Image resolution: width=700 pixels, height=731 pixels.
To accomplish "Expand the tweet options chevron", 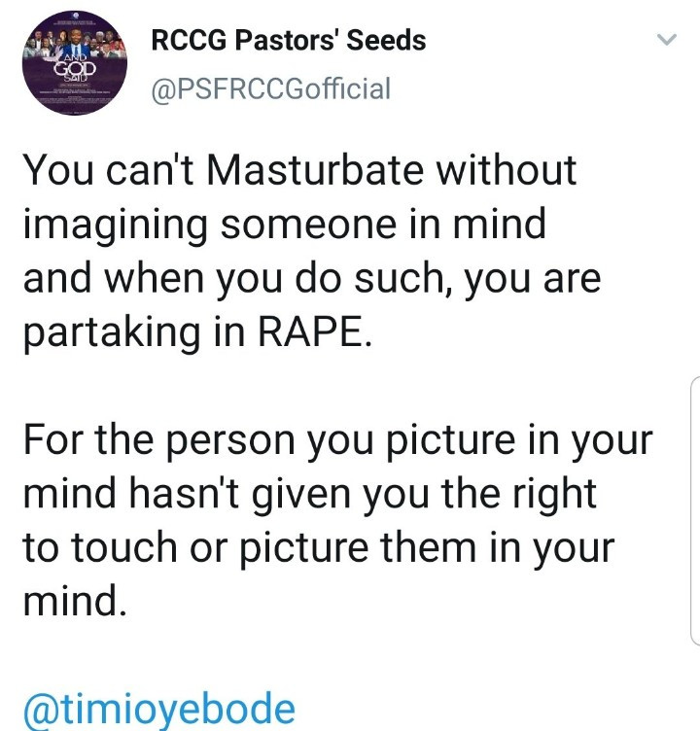I will (667, 41).
